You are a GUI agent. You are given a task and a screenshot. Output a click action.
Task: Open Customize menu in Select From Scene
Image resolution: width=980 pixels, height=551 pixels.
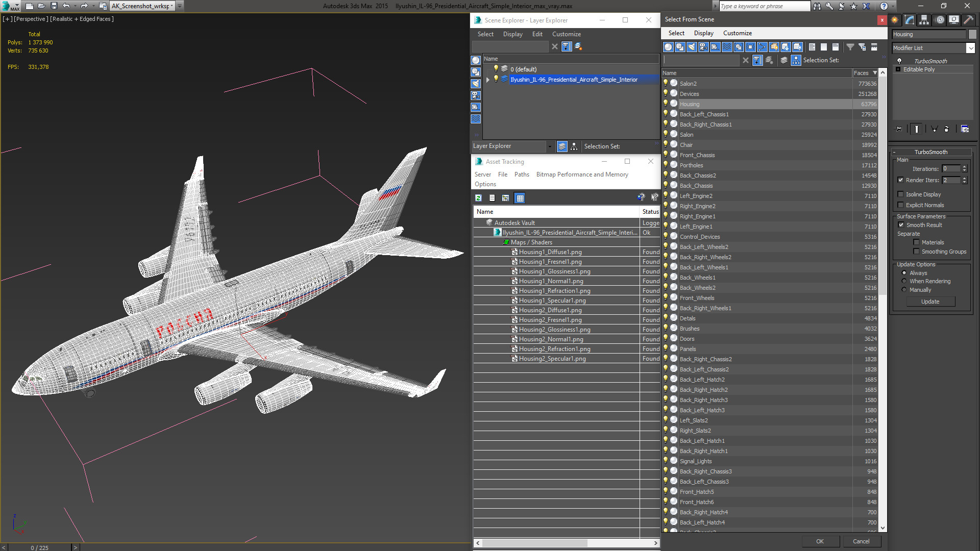click(x=737, y=33)
